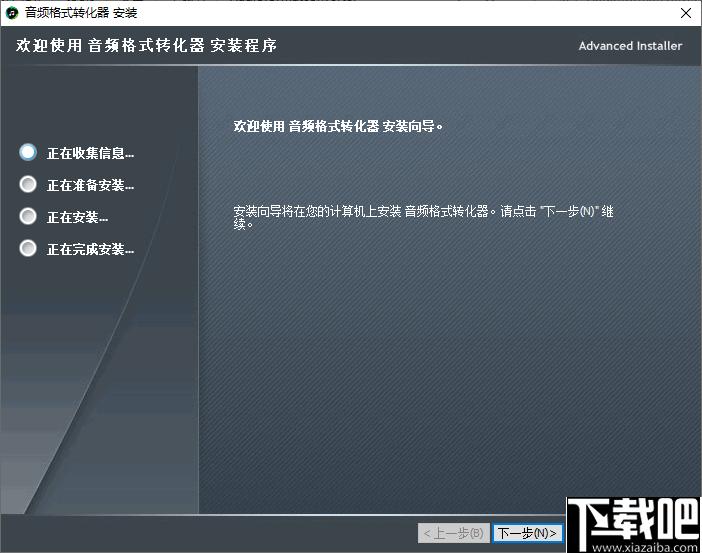Click the 欢迎使用 音频格式转化器 安装程序 heading

146,45
